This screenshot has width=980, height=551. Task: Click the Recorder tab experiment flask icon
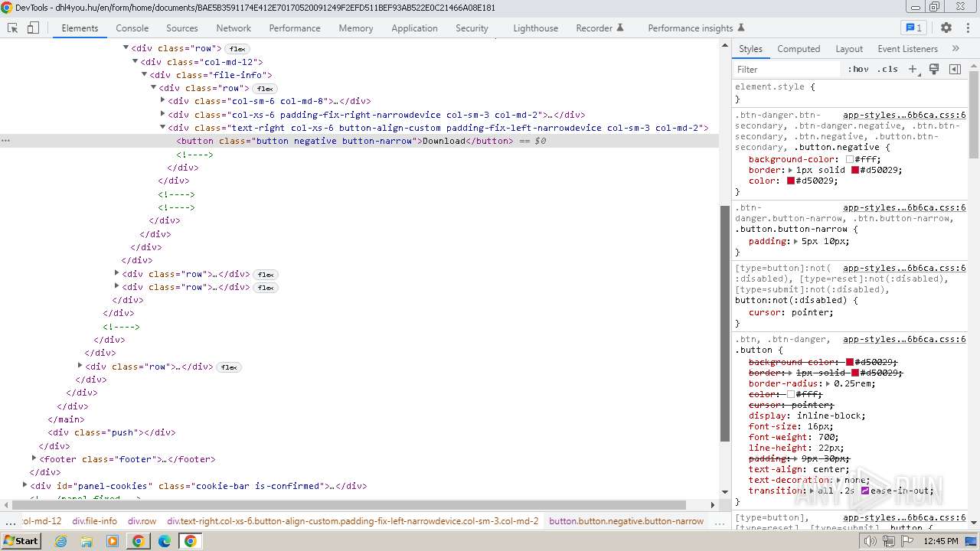pyautogui.click(x=620, y=28)
